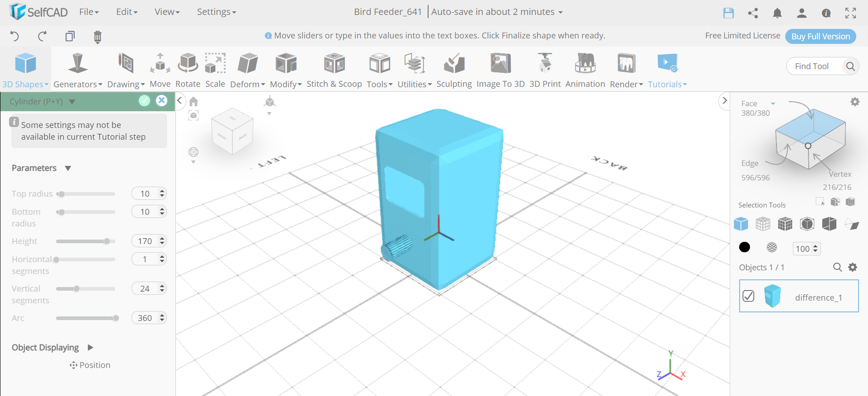Toggle difference_1 object checkbox

749,296
